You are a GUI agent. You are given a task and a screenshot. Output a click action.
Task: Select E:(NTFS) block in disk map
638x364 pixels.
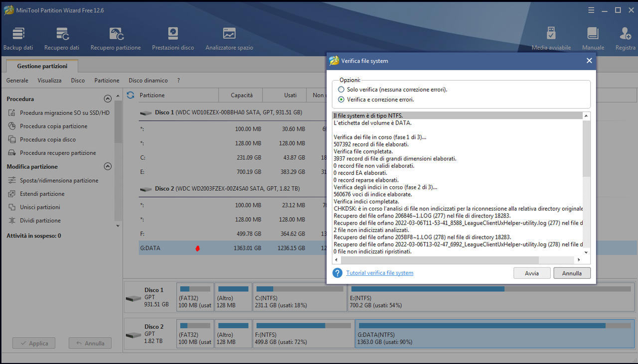[x=492, y=297]
